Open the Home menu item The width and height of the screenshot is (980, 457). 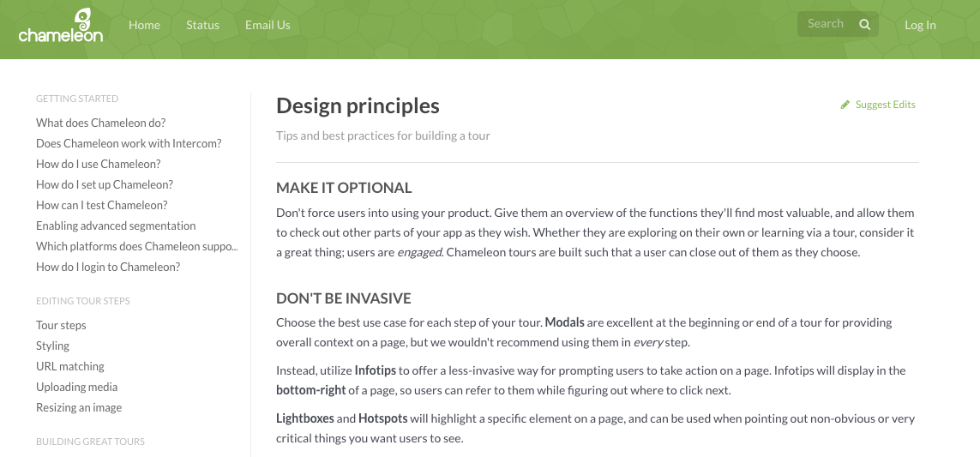point(144,25)
